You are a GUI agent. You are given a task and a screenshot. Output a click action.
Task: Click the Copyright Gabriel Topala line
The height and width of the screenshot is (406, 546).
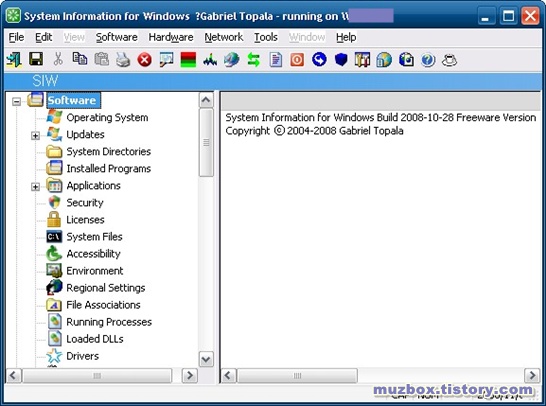pos(314,131)
